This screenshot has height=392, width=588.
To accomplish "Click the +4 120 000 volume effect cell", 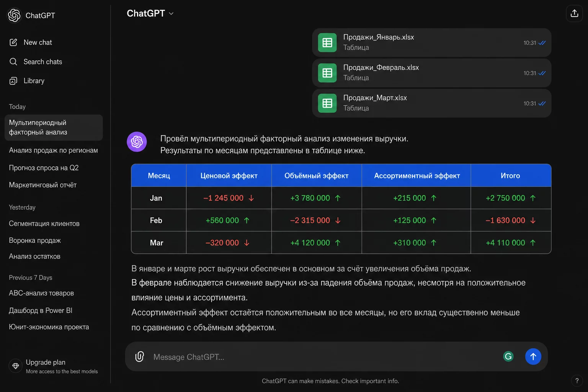I will click(317, 243).
